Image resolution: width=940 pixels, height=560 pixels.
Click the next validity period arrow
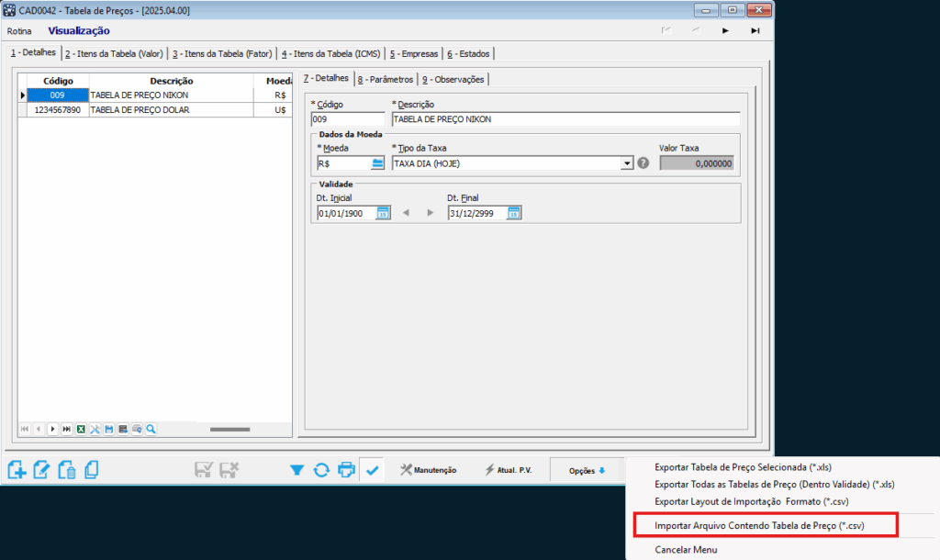(430, 213)
